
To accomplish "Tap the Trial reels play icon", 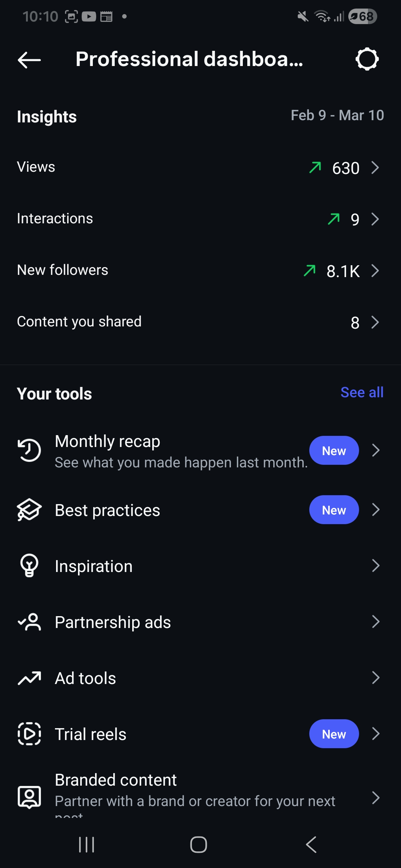I will [29, 734].
